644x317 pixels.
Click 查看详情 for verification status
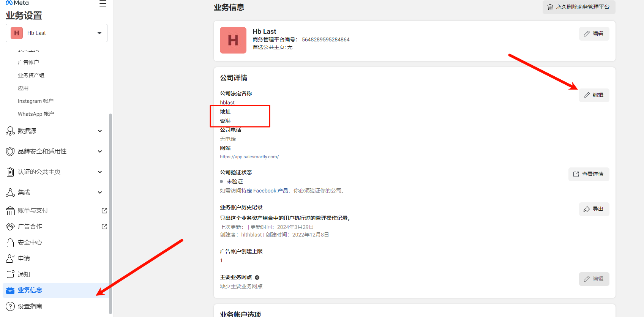[x=589, y=174]
